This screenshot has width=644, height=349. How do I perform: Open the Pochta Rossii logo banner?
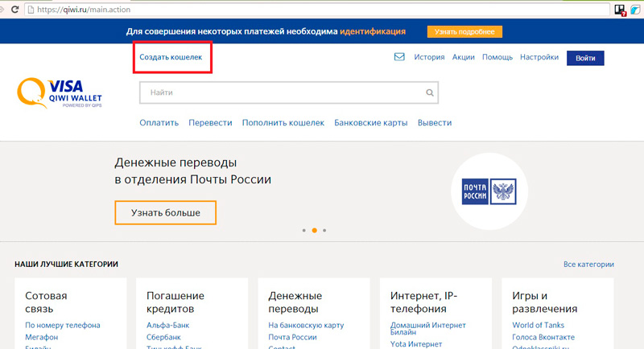[489, 191]
